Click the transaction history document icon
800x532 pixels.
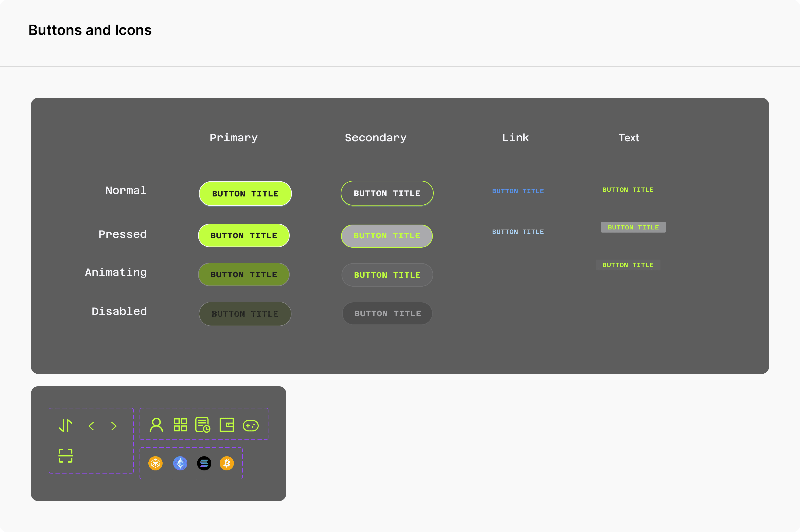point(203,425)
